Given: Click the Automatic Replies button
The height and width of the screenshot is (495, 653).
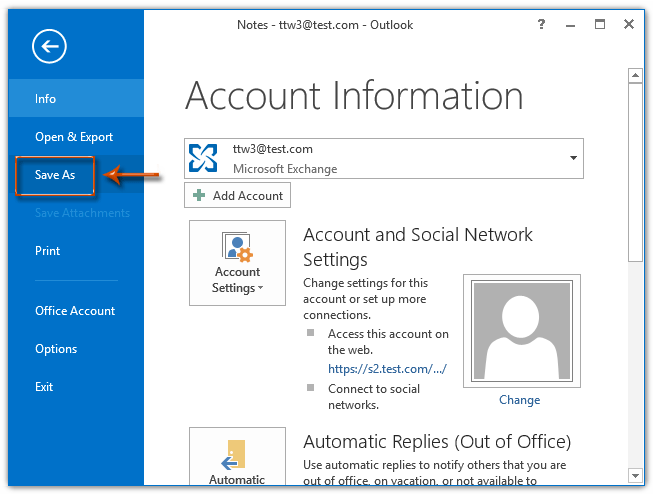Looking at the screenshot, I should coord(237,456).
